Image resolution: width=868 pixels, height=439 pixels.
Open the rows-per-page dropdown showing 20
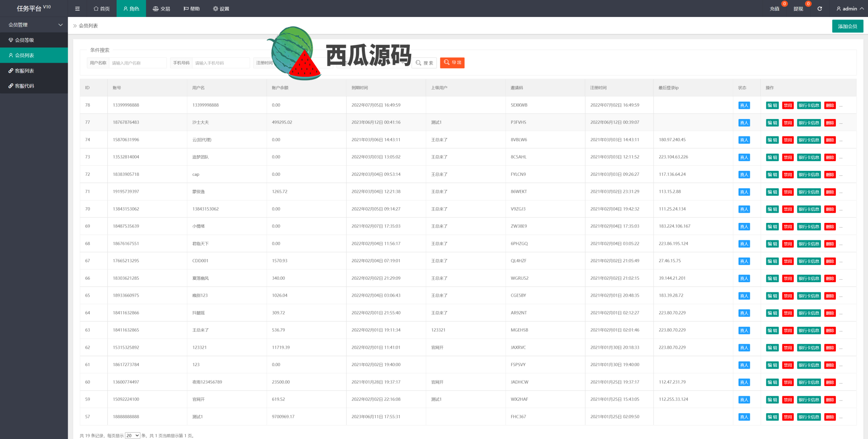[x=132, y=435]
